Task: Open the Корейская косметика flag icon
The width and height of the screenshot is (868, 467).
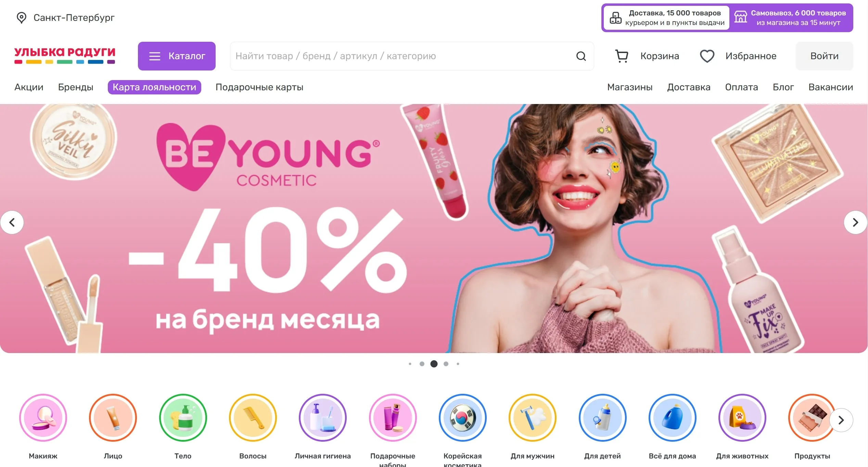Action: click(463, 417)
